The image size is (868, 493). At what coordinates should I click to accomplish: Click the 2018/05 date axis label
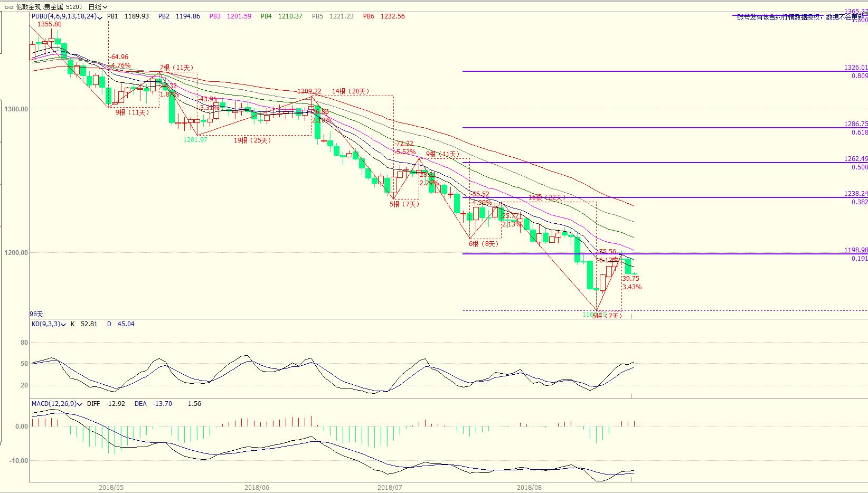(111, 488)
